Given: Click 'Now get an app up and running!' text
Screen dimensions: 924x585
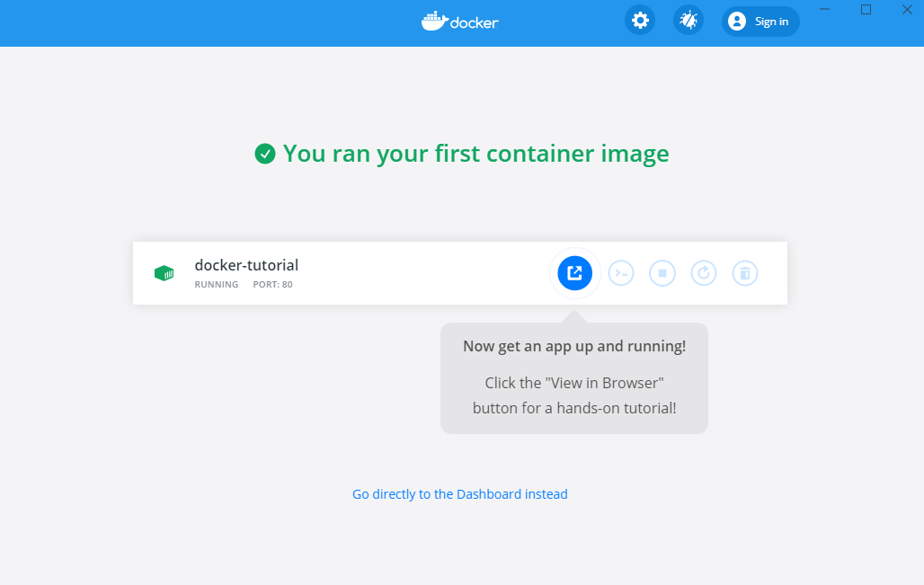Looking at the screenshot, I should pos(574,346).
